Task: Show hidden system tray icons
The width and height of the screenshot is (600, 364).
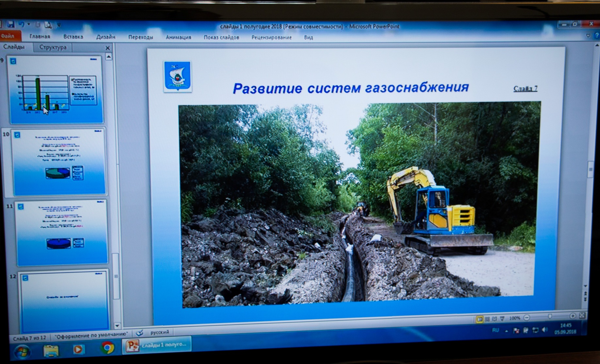Action: click(506, 331)
